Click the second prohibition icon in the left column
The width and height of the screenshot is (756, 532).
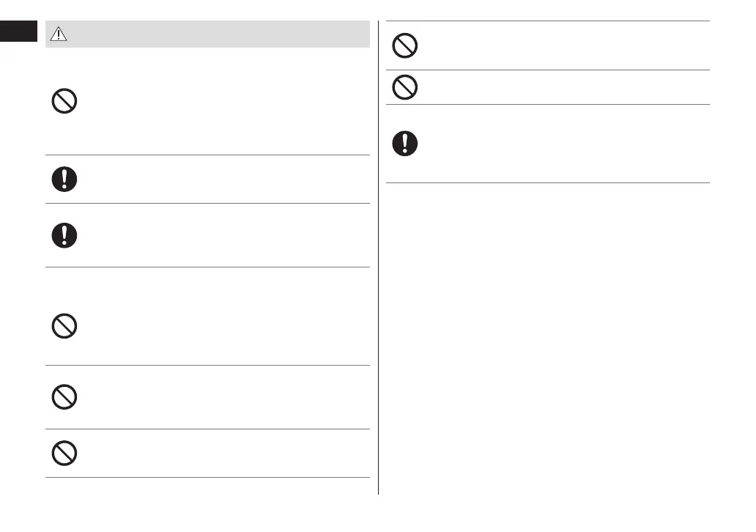pyautogui.click(x=64, y=325)
